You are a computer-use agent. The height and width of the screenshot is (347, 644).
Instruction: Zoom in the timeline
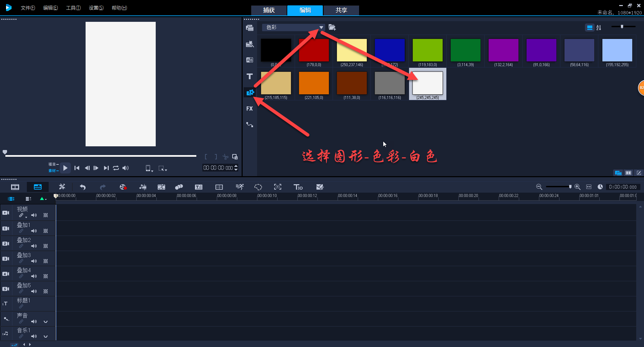click(578, 187)
